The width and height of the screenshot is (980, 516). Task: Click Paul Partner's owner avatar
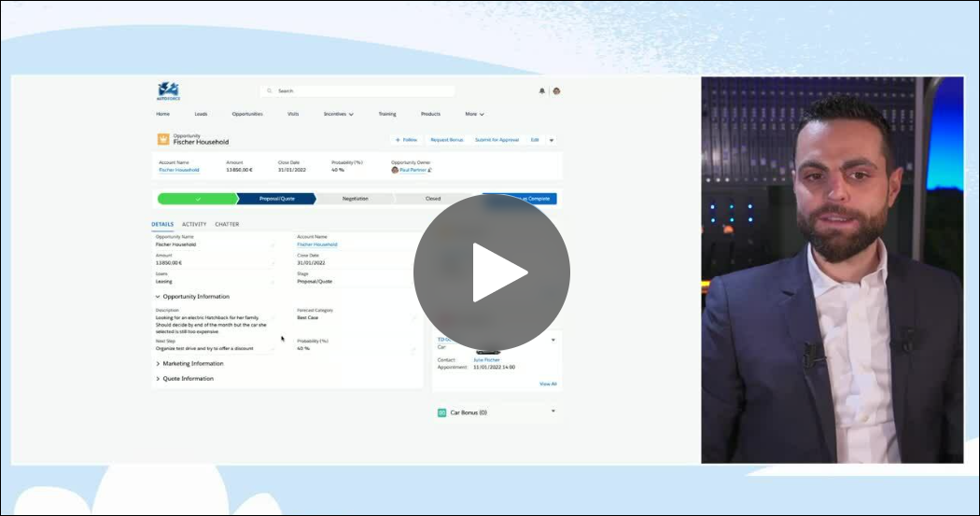(395, 170)
